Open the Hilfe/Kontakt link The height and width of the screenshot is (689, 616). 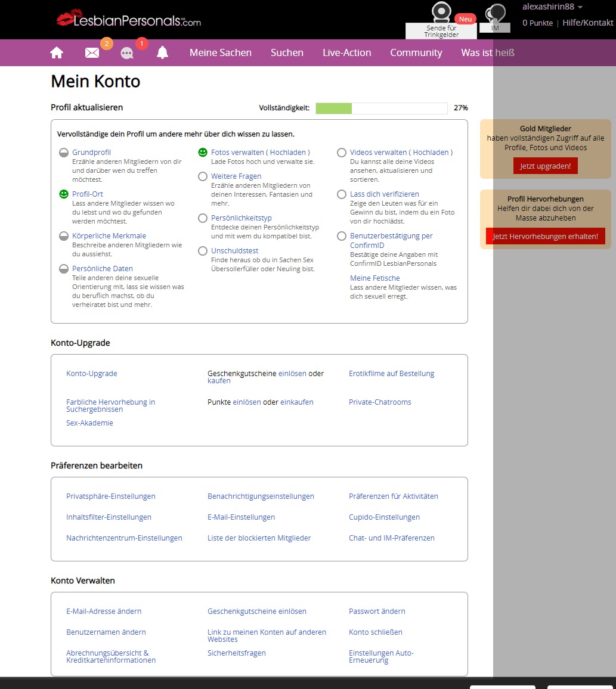coord(588,23)
